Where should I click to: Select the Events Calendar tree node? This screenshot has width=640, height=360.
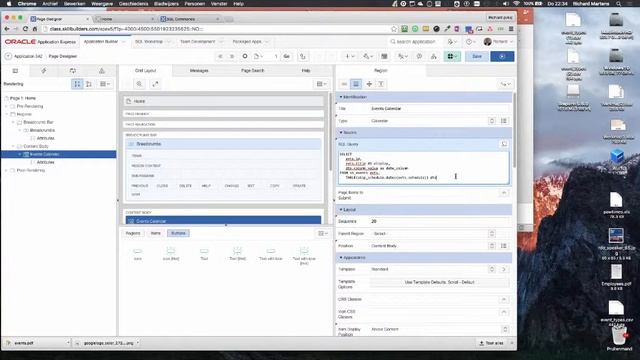(45, 154)
